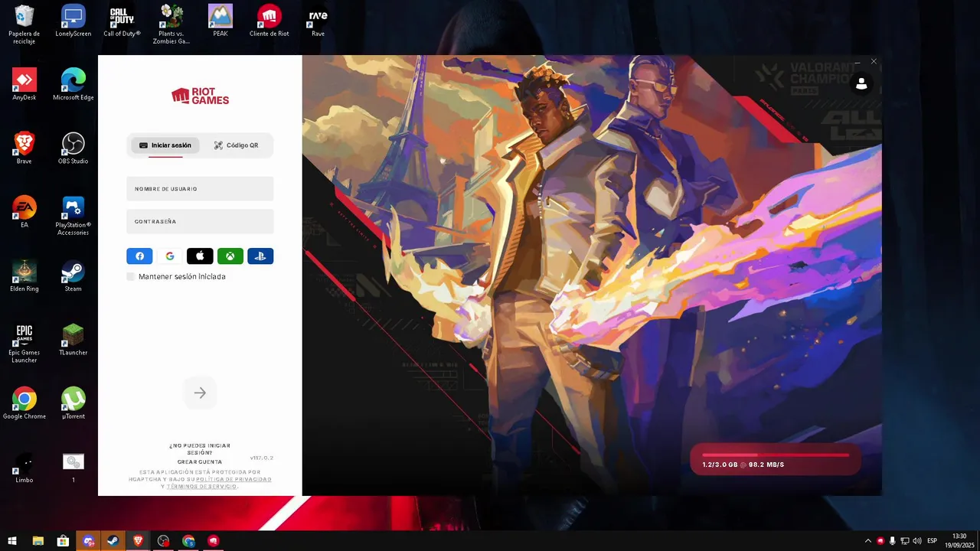980x551 pixels.
Task: Open volume control in system tray
Action: [917, 541]
